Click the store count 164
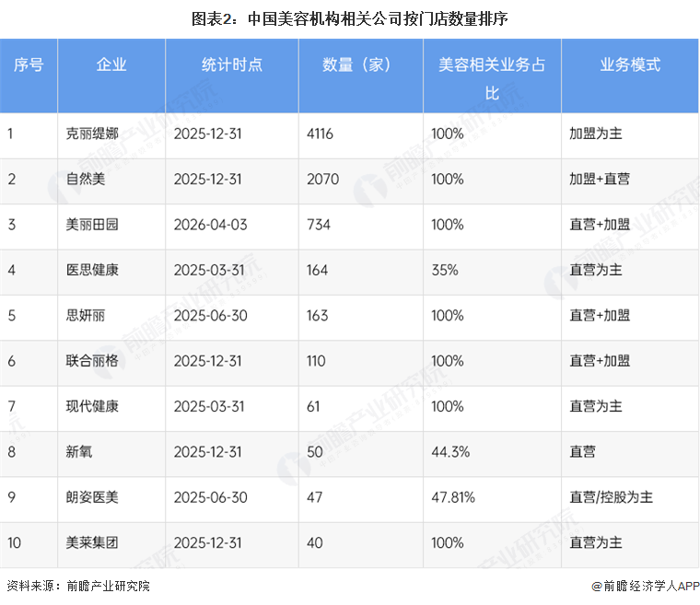700x605 pixels. coord(318,270)
